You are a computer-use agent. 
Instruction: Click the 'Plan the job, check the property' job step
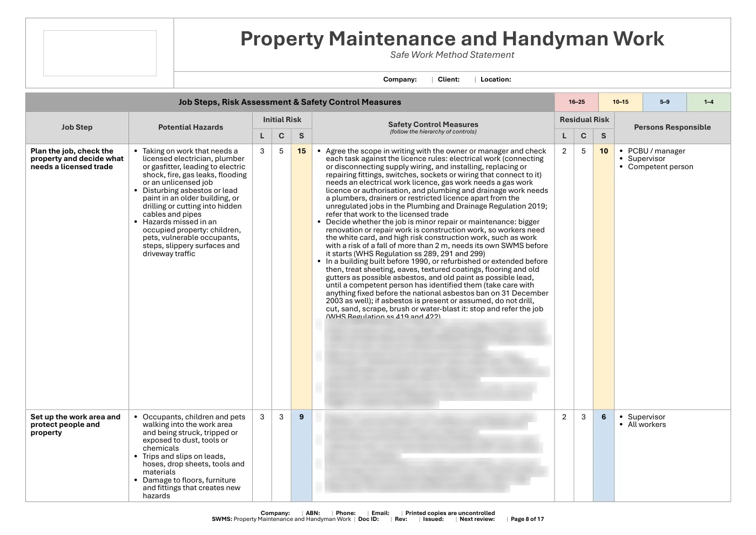(x=77, y=159)
